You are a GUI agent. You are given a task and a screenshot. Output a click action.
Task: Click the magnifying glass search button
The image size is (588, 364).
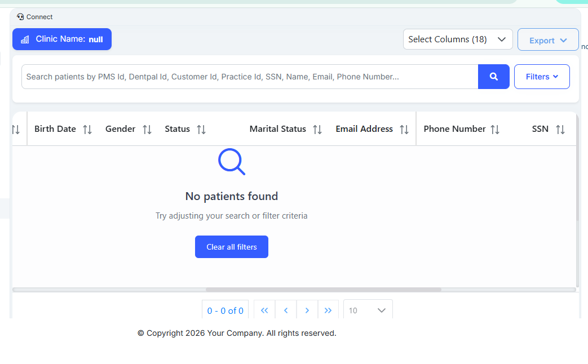(x=493, y=77)
